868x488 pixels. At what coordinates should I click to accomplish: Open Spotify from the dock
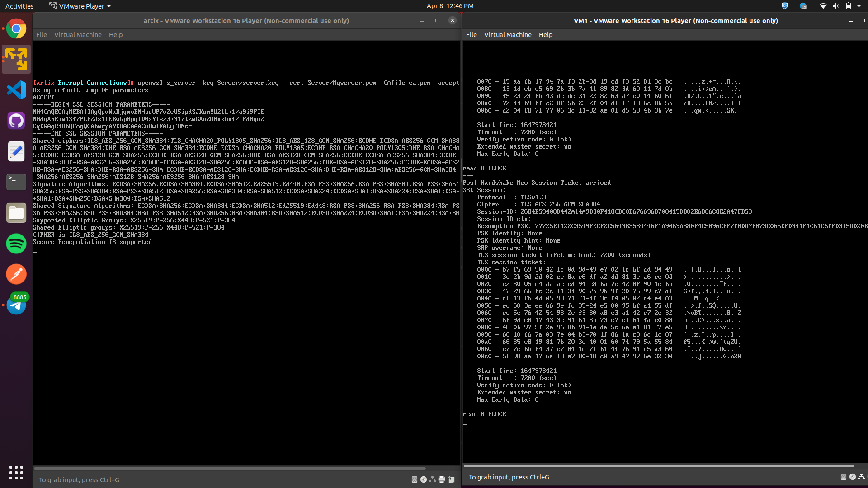[16, 244]
